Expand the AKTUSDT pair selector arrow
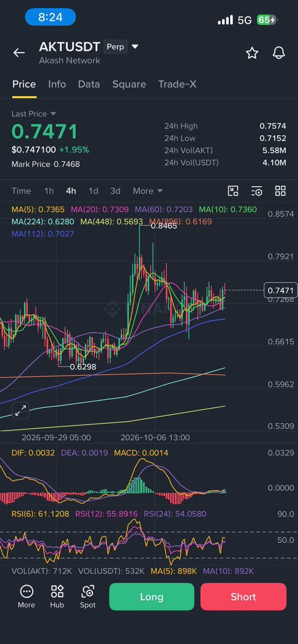 pos(134,46)
